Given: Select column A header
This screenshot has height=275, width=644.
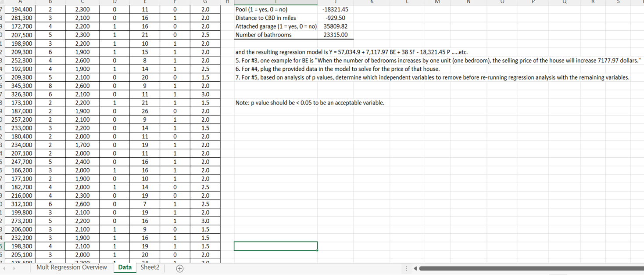Looking at the screenshot, I should [20, 2].
